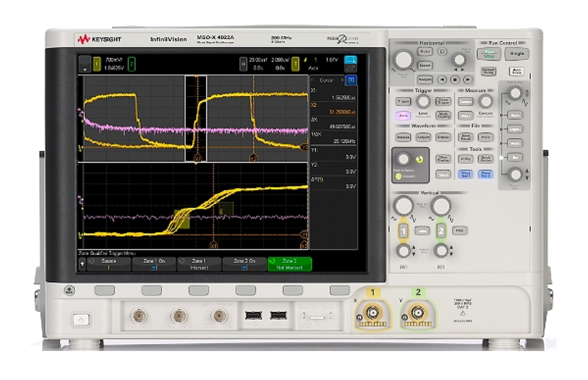
Task: Click the Clear Display key
Action: click(443, 159)
